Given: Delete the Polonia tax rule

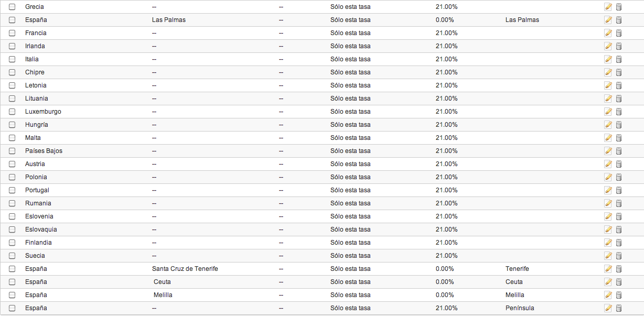Looking at the screenshot, I should coord(618,177).
